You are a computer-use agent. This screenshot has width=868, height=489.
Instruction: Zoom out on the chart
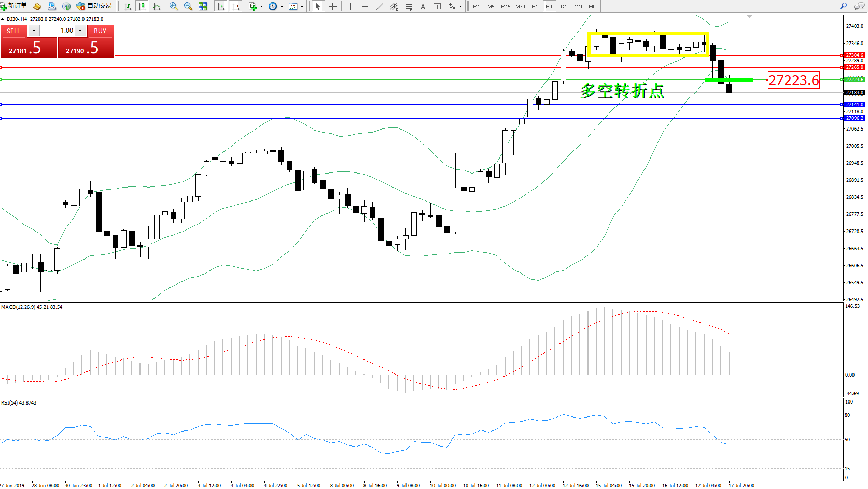tap(188, 6)
